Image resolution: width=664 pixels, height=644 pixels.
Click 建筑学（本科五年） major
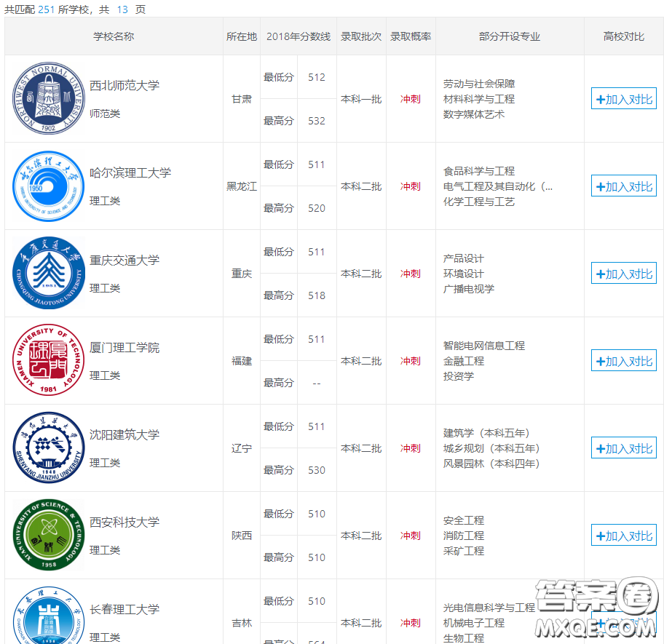[486, 433]
